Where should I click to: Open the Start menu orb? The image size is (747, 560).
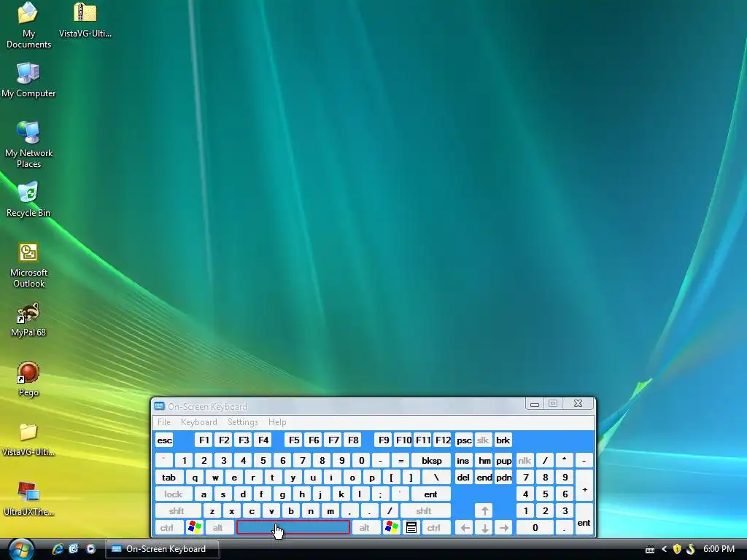(21, 550)
